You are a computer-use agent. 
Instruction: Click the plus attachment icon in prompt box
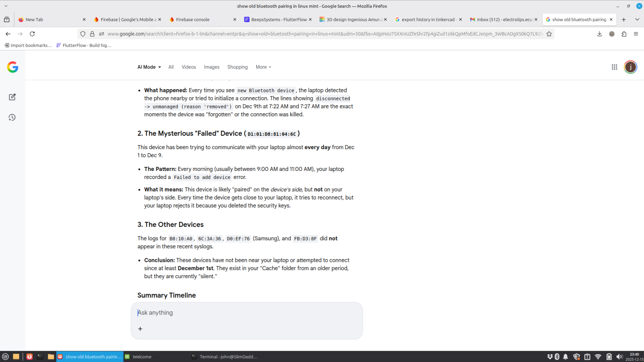(x=140, y=329)
